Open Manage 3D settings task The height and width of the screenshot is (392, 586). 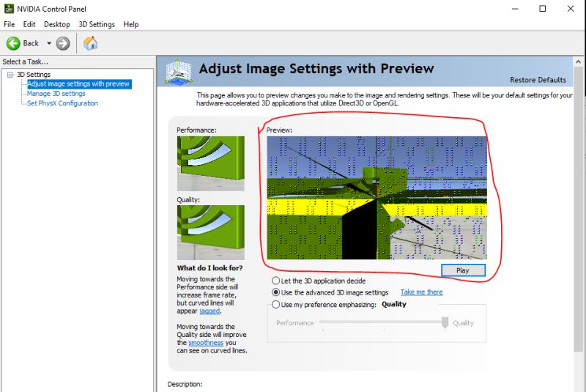coord(56,94)
